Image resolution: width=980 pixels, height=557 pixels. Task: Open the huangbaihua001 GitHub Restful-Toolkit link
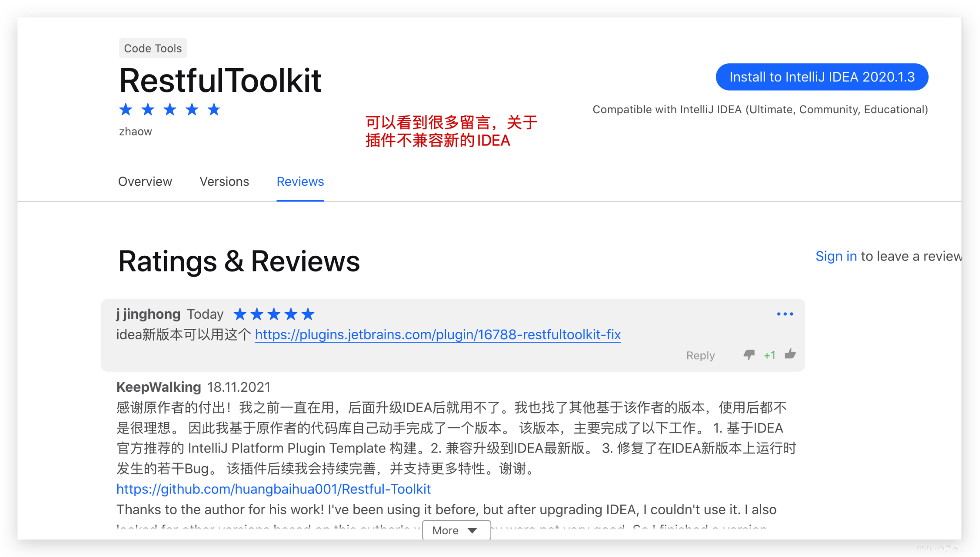pos(273,489)
